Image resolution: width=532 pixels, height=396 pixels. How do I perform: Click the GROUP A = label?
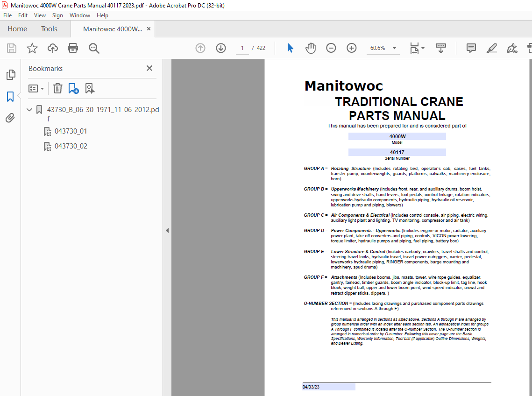tap(316, 168)
